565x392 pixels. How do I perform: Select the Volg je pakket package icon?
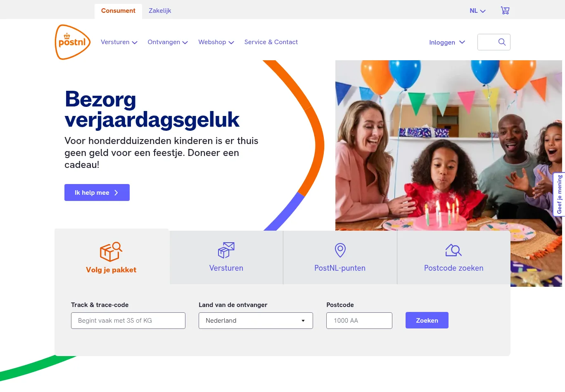click(x=111, y=252)
